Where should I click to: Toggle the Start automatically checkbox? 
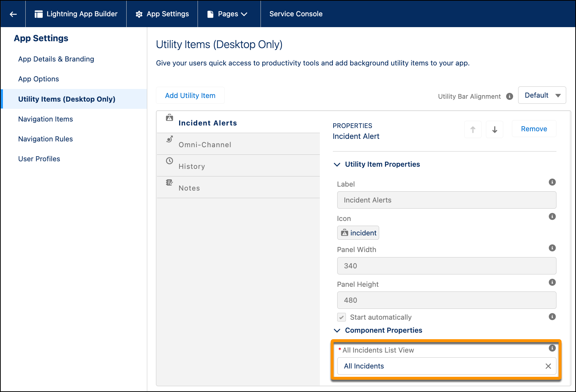(x=342, y=317)
